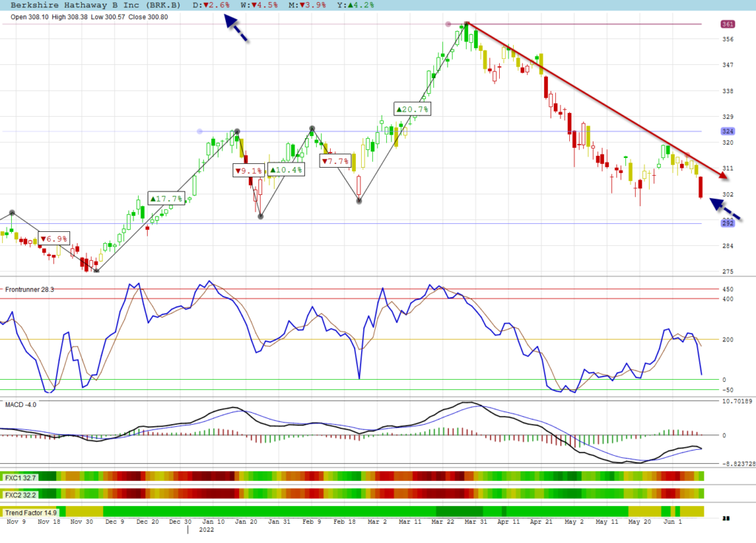The width and height of the screenshot is (756, 543).
Task: Click the Trend Factor 14.9 label
Action: [x=31, y=513]
